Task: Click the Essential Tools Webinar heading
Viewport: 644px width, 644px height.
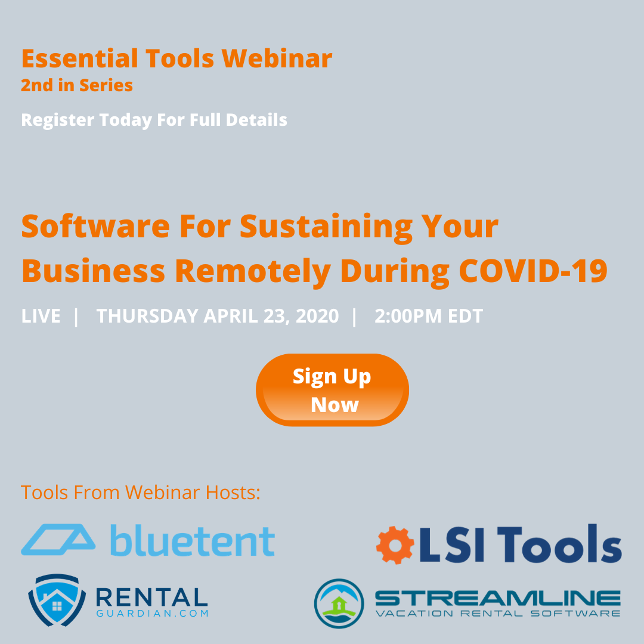Action: coord(177,58)
